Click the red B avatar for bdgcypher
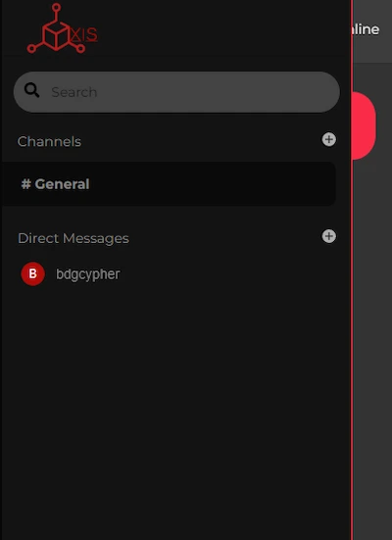Viewport: 392px width, 540px height. 33,274
